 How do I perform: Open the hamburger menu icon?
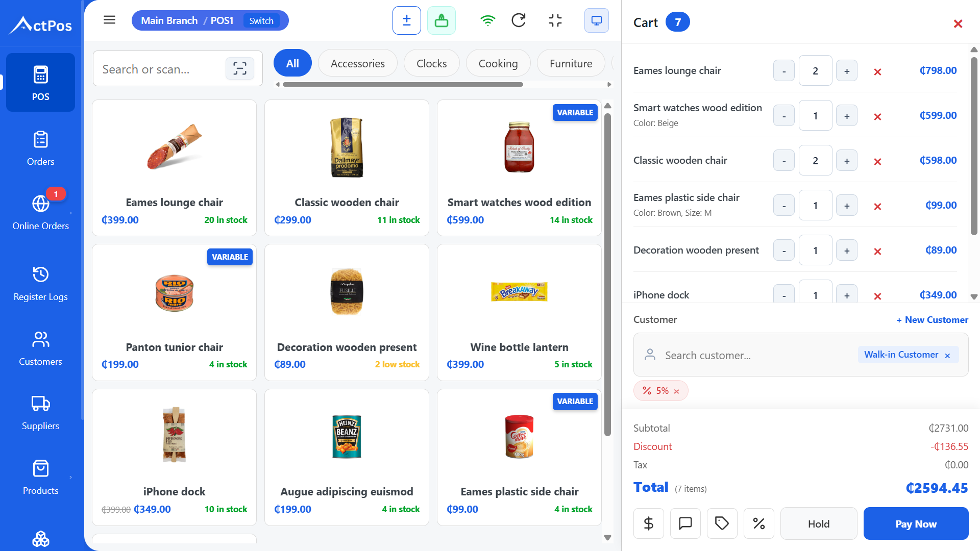[109, 20]
